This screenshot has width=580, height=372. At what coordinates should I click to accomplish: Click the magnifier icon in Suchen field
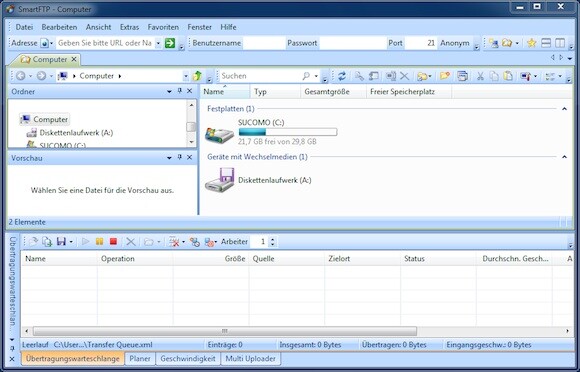coord(306,76)
